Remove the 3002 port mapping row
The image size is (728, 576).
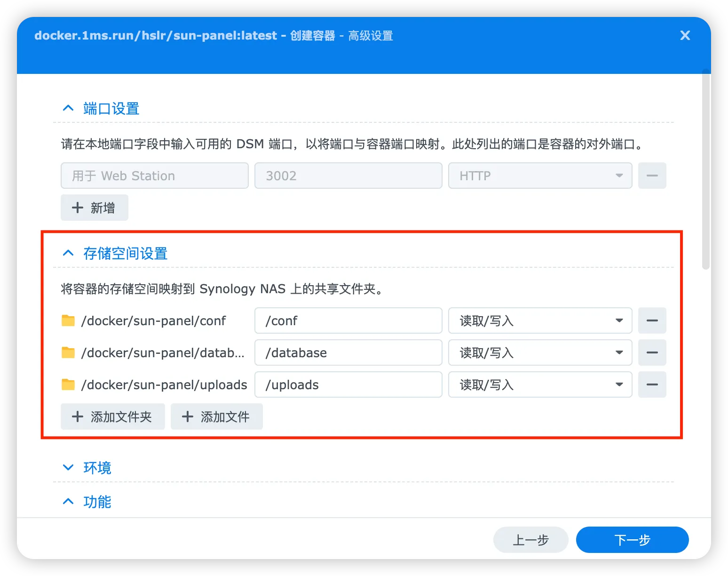[x=652, y=176]
